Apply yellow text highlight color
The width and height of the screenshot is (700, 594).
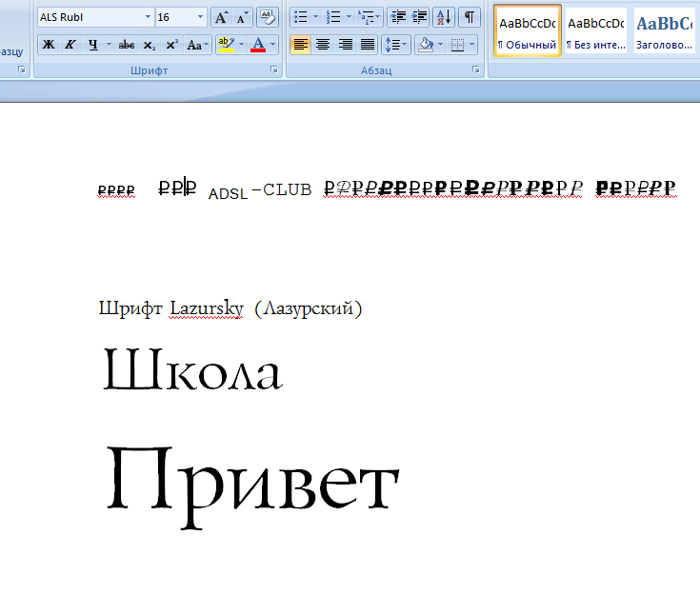point(227,45)
